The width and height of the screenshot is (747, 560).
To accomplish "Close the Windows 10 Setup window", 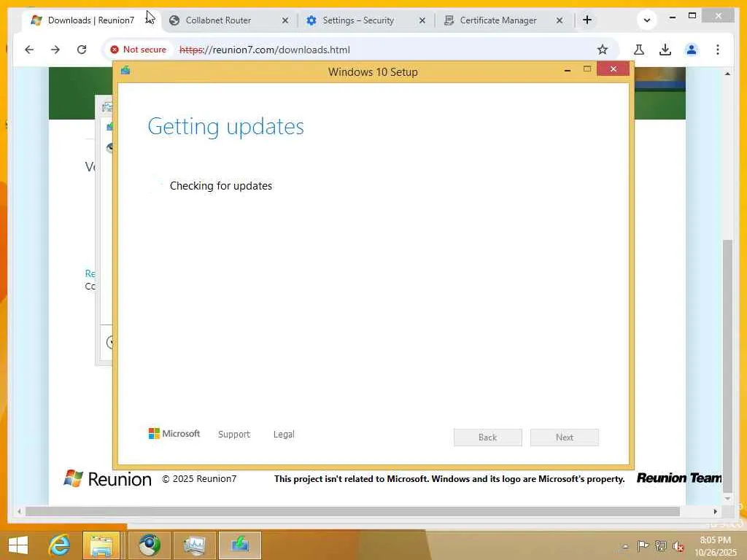I will (x=613, y=69).
